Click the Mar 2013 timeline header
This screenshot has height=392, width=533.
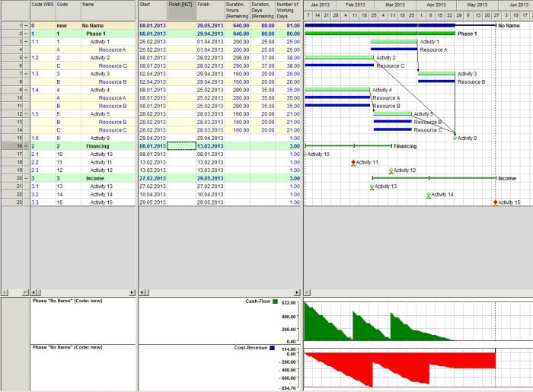[395, 5]
